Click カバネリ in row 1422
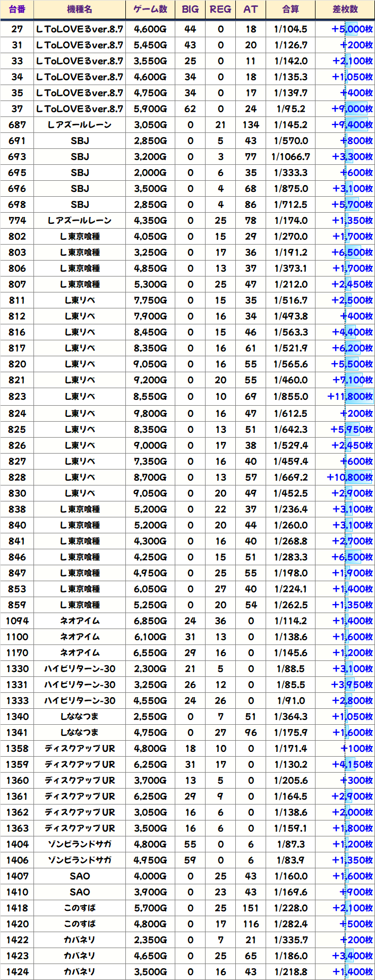Viewport: 375px width, 980px height. [x=80, y=940]
